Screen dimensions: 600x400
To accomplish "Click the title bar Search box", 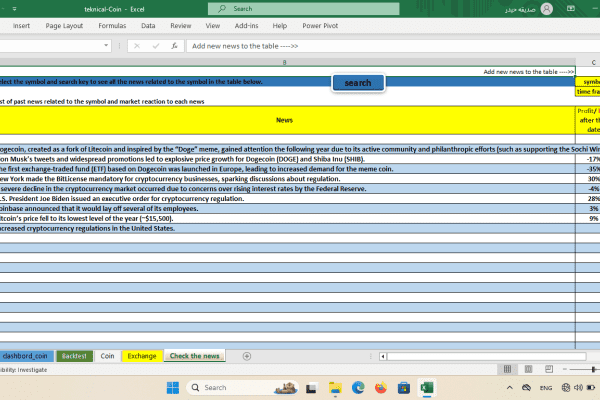I will coord(303,8).
